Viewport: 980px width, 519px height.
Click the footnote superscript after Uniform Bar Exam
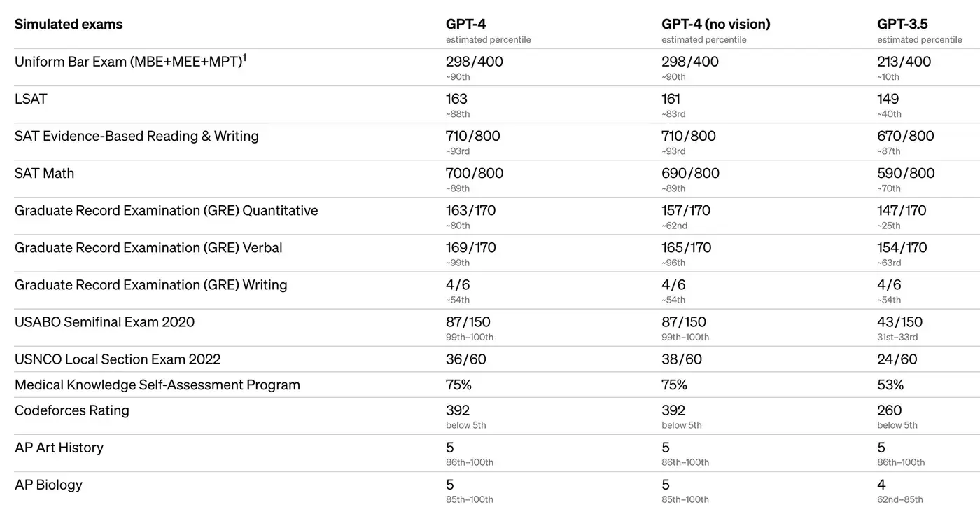click(244, 57)
